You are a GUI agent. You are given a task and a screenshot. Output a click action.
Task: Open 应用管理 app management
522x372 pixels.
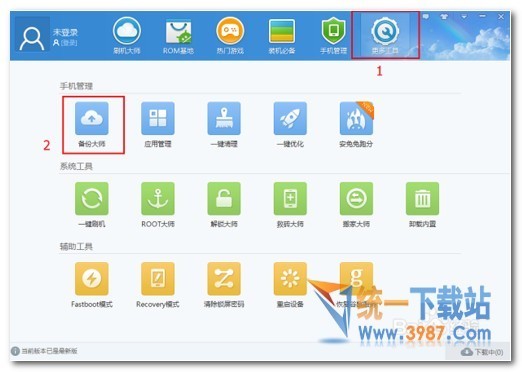[x=158, y=125]
